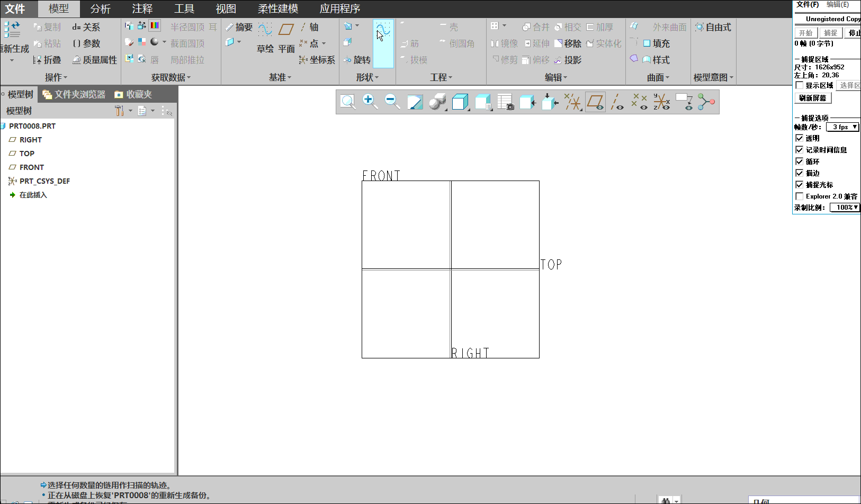The image size is (861, 504).
Task: Create a datum Plane (平面)
Action: click(286, 37)
